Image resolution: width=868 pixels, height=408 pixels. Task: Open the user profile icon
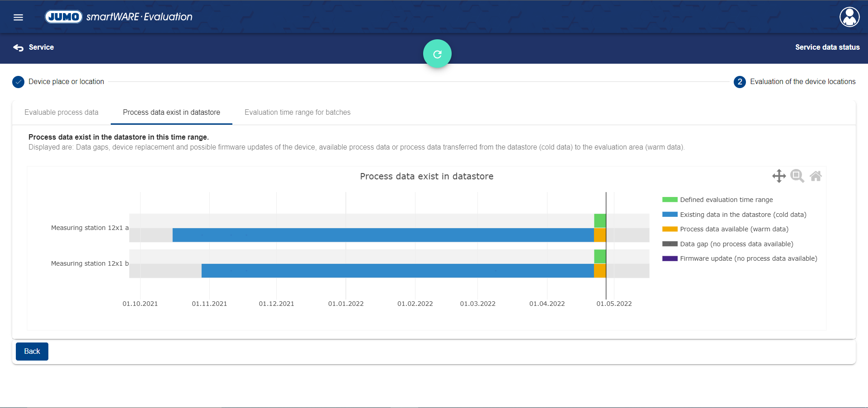coord(849,17)
